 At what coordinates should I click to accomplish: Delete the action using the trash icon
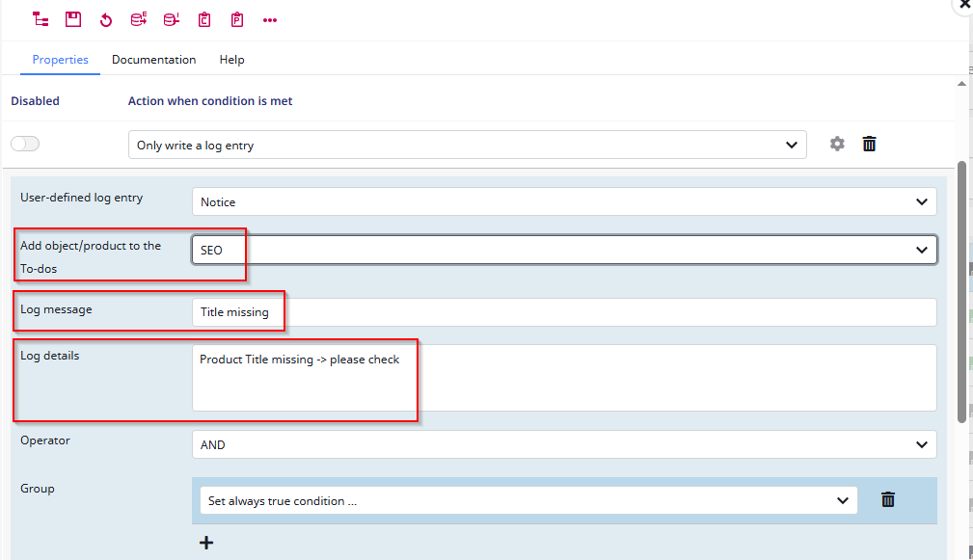869,143
